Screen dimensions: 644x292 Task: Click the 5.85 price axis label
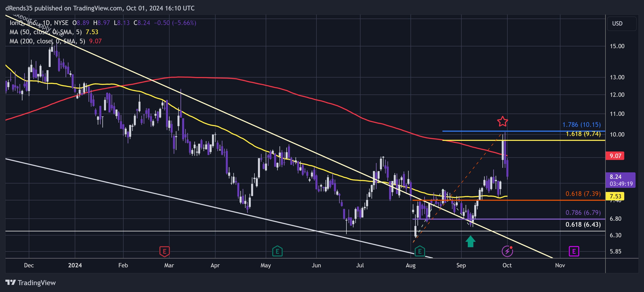(x=615, y=252)
